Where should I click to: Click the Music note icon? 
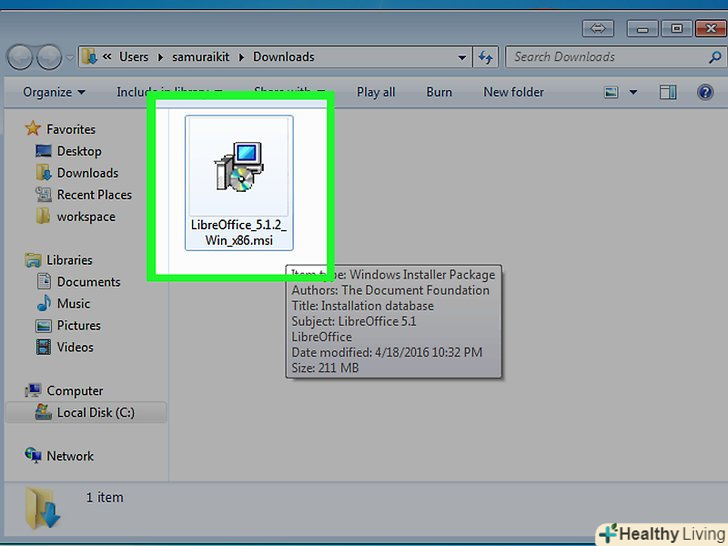[43, 303]
